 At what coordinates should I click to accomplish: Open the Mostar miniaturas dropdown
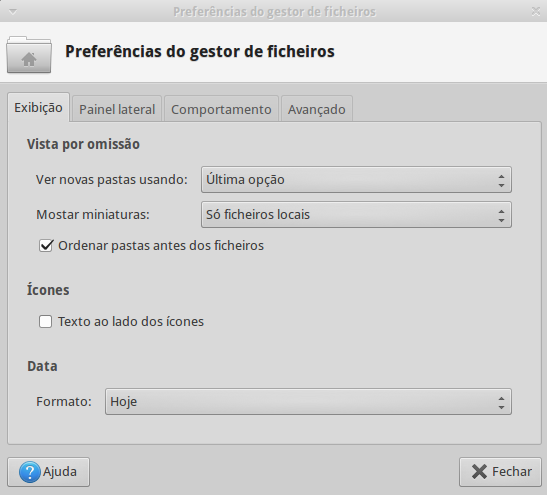pos(356,215)
